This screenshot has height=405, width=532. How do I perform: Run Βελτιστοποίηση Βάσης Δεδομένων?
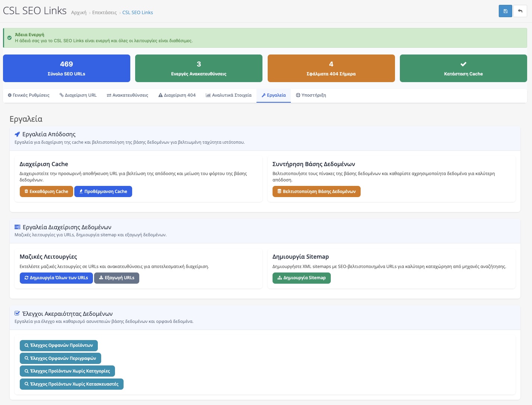click(x=317, y=191)
